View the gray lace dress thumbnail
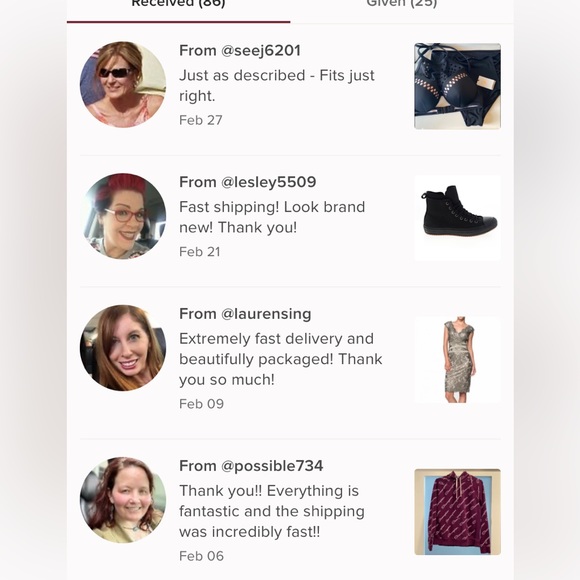The image size is (580, 580). click(458, 360)
